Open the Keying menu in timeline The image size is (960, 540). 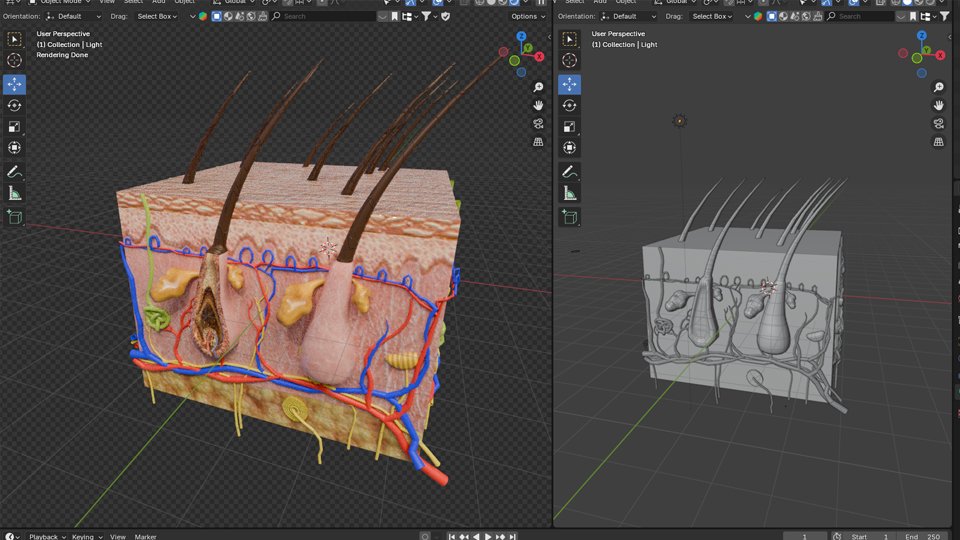pos(84,536)
